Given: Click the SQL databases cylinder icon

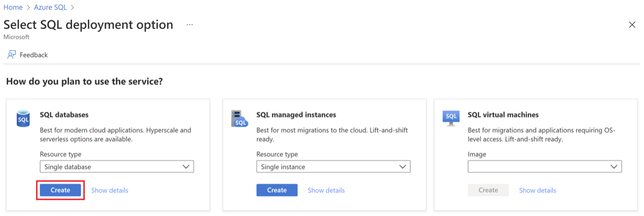Looking at the screenshot, I should [23, 119].
